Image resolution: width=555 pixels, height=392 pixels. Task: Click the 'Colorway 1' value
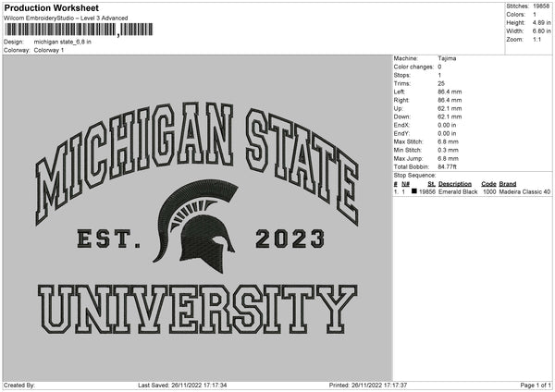[x=49, y=50]
